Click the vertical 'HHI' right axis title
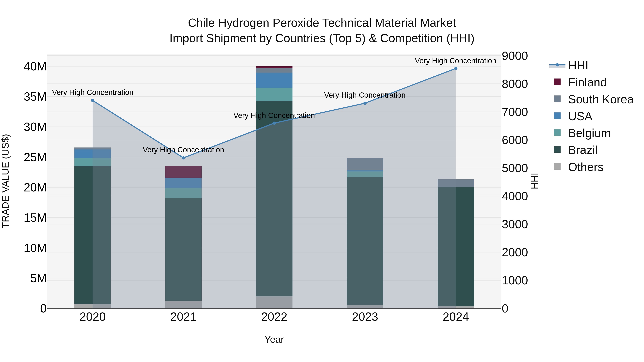644x362 pixels. click(x=534, y=181)
